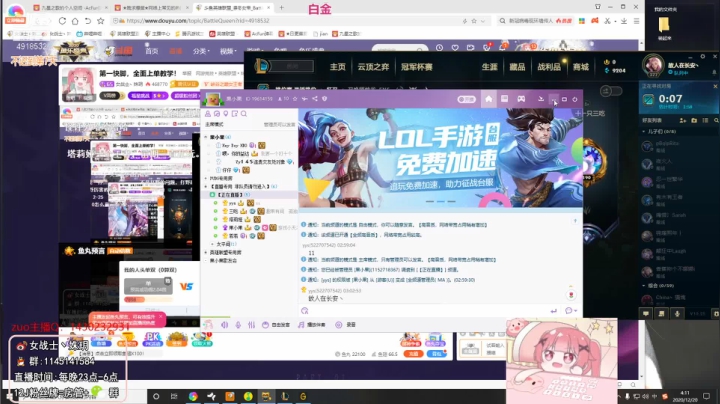Image resolution: width=720 pixels, height=404 pixels.
Task: Toggle the switch in League lobby
Action: [x=611, y=90]
